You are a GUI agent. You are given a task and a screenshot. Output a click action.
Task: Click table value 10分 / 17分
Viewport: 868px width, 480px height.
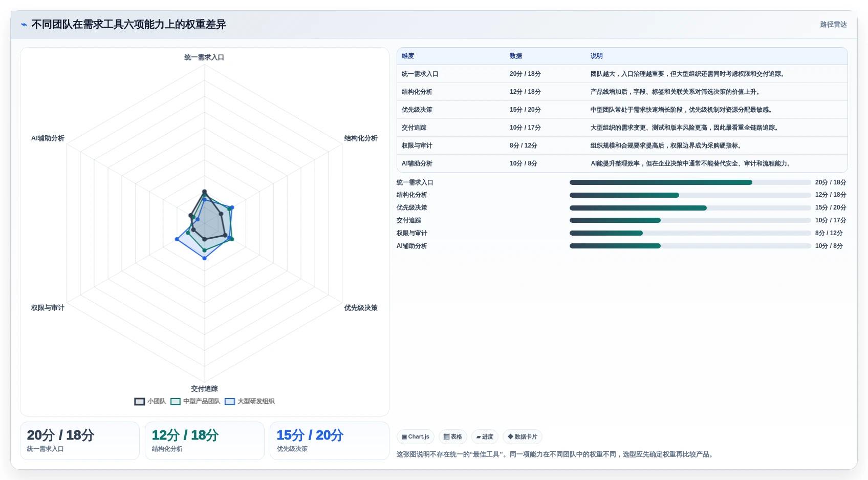pos(525,128)
